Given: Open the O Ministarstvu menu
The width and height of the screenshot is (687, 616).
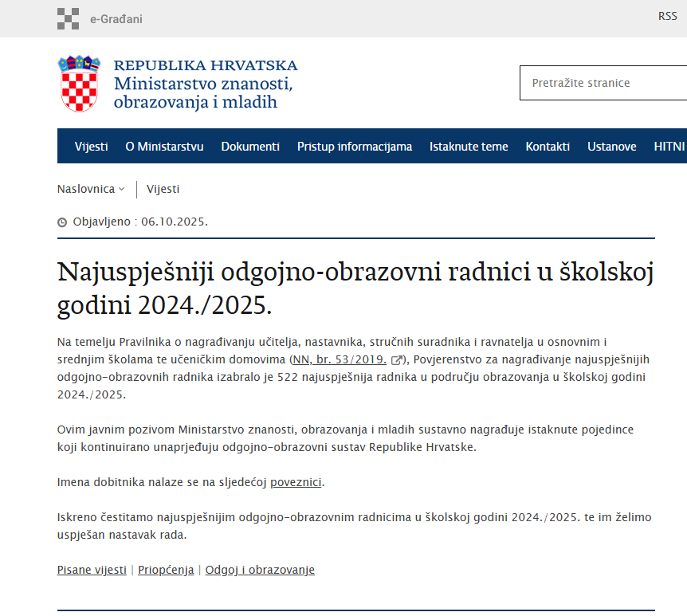Looking at the screenshot, I should click(164, 147).
